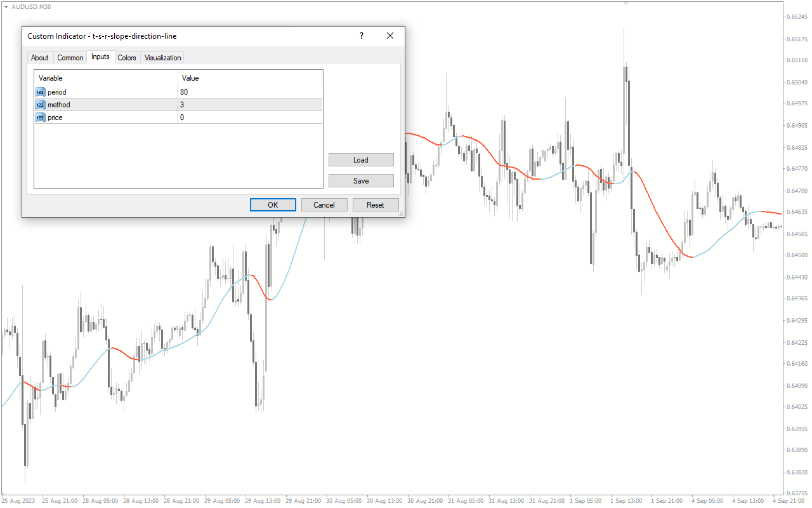Click the Save button
Viewport: 812px width, 508px height.
click(361, 181)
